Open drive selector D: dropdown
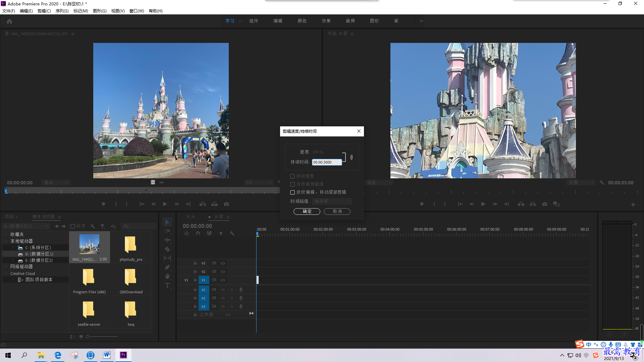The image size is (644, 362). [x=26, y=226]
